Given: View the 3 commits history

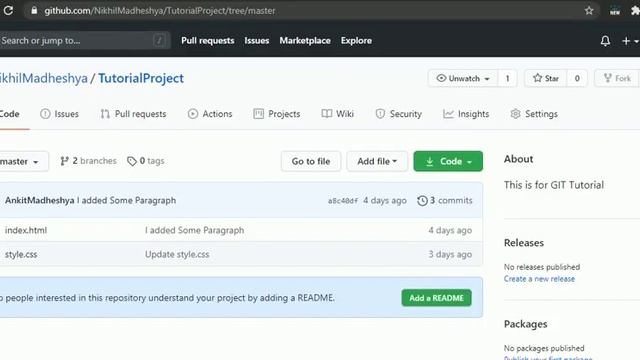Looking at the screenshot, I should pos(444,200).
